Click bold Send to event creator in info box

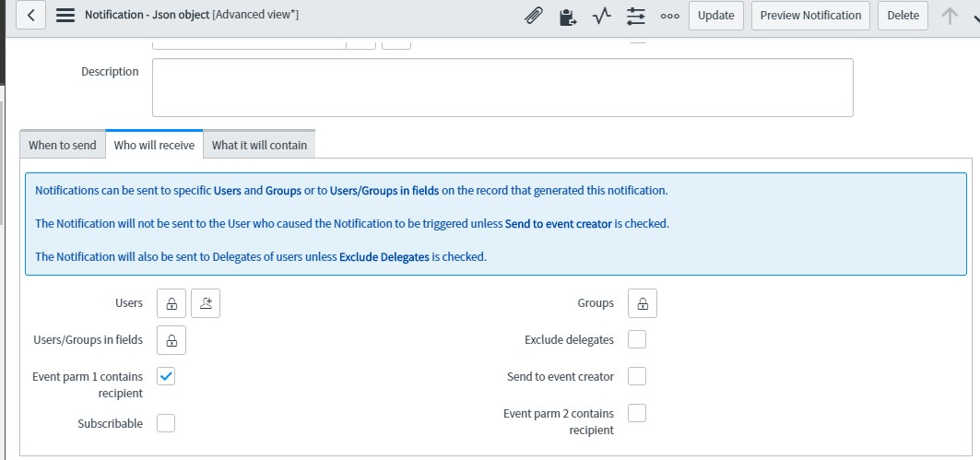point(558,224)
